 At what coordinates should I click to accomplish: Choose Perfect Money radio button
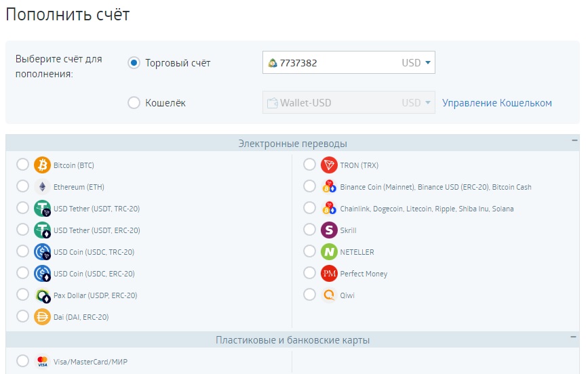tap(309, 273)
